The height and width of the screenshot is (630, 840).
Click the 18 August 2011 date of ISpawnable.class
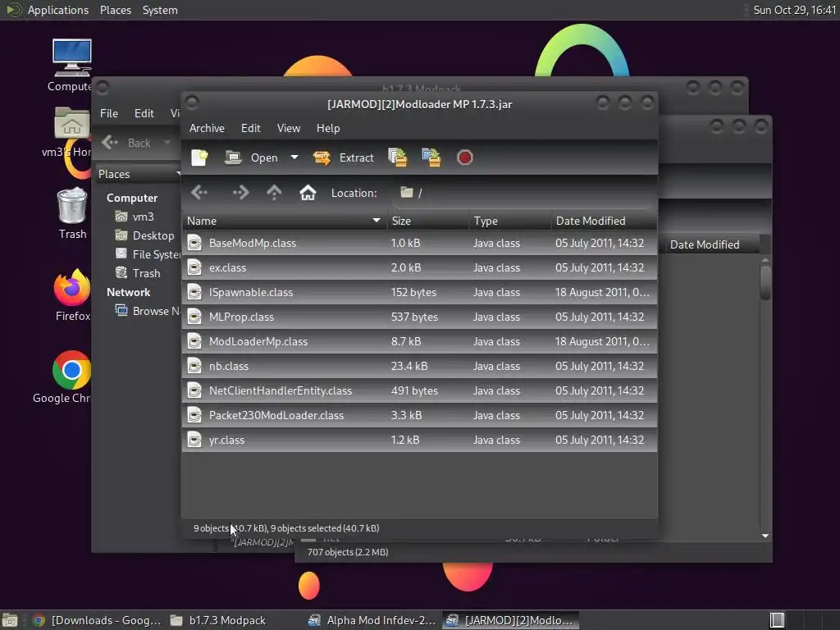point(602,293)
